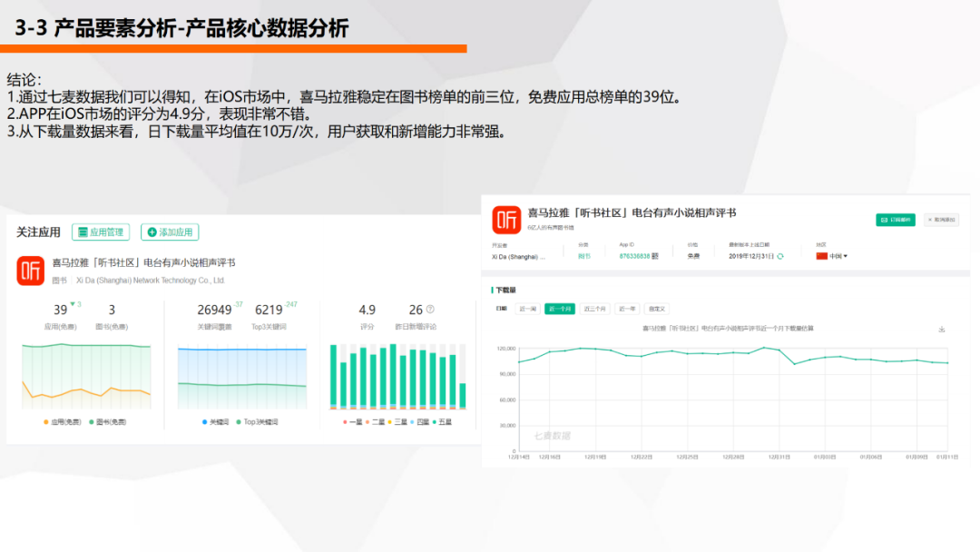Click the developer name Xi Da (Shanghai) Network Technology
Viewport: 980px width, 552px height.
click(150, 281)
